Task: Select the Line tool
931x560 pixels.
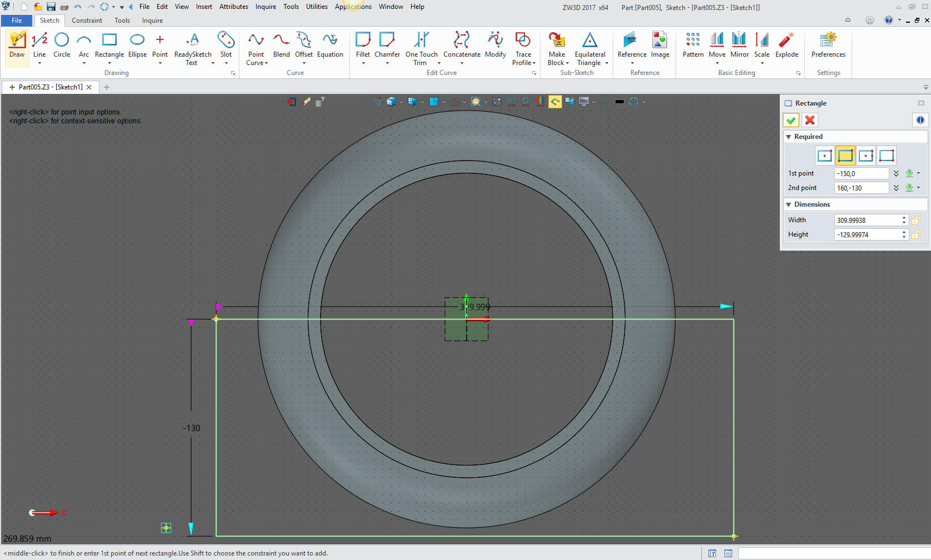Action: [x=39, y=46]
